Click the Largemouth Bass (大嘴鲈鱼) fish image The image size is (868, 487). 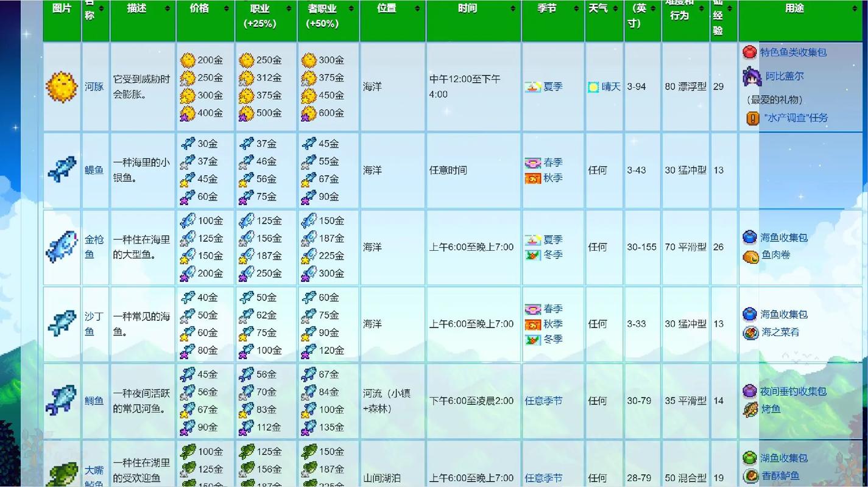pos(62,475)
